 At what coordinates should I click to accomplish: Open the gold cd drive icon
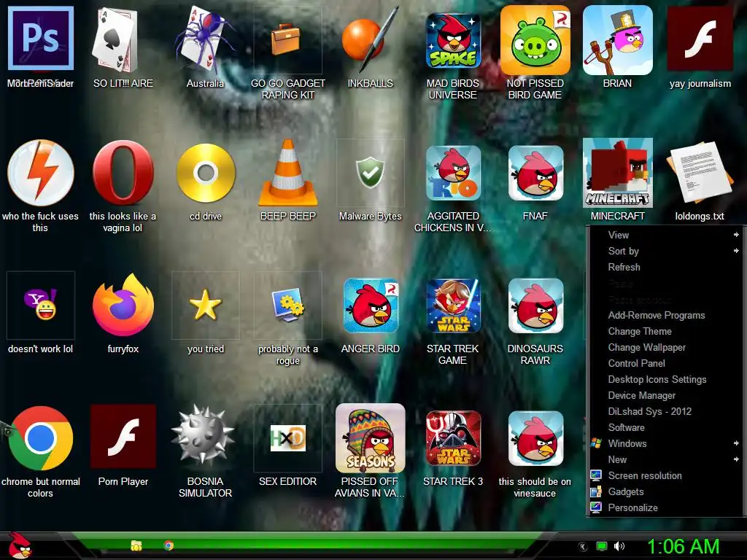[205, 173]
